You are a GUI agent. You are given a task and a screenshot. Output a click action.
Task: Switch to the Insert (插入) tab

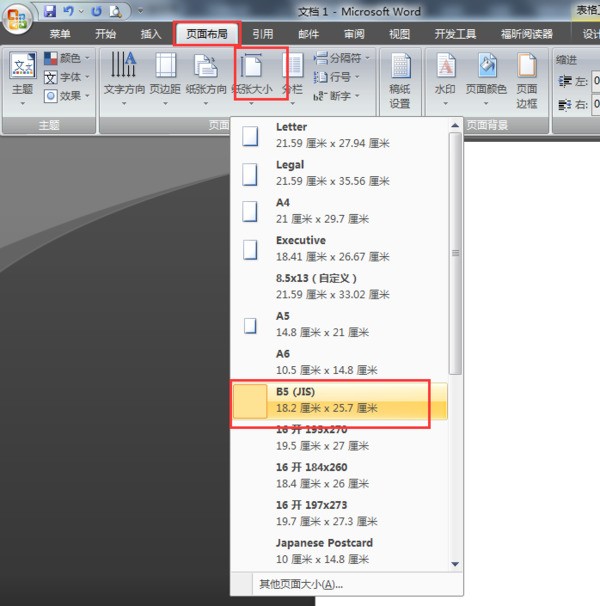(x=150, y=34)
